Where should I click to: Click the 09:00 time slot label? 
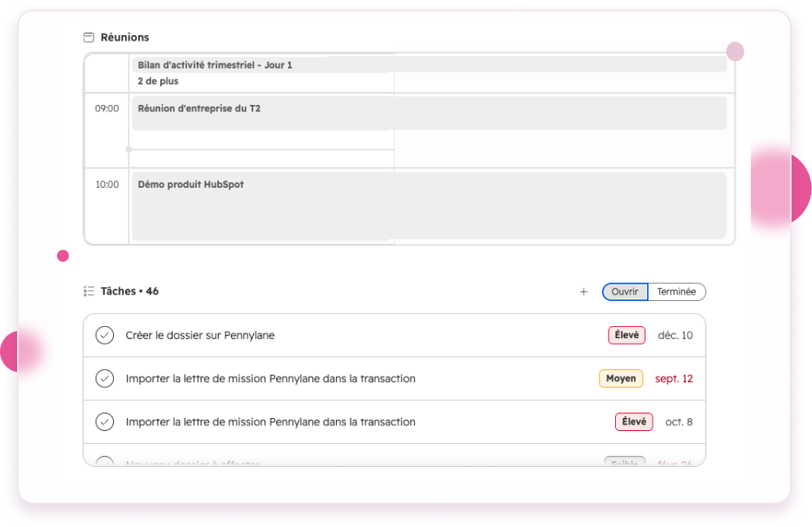tap(107, 109)
